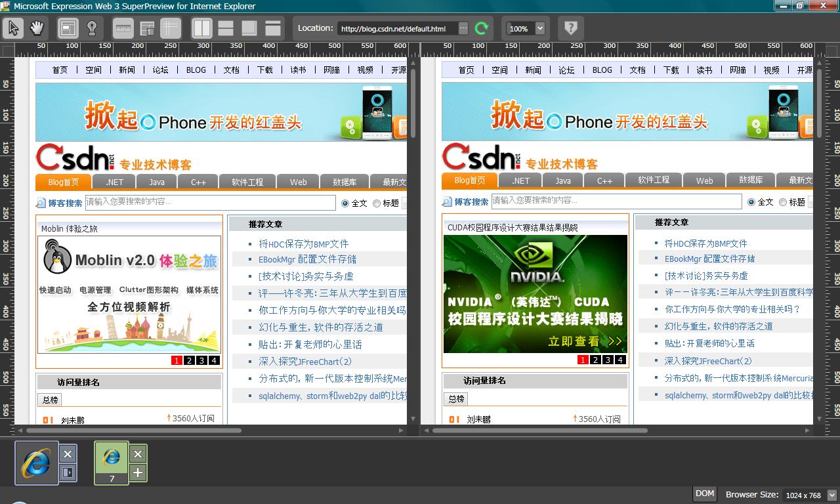Click 刘未鹏 name in left pane
Screen dimensions: 840x504
[73, 420]
